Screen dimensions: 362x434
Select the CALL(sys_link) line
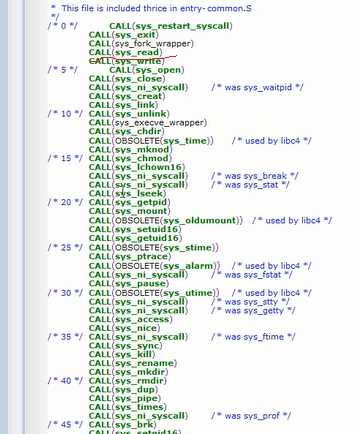point(123,105)
